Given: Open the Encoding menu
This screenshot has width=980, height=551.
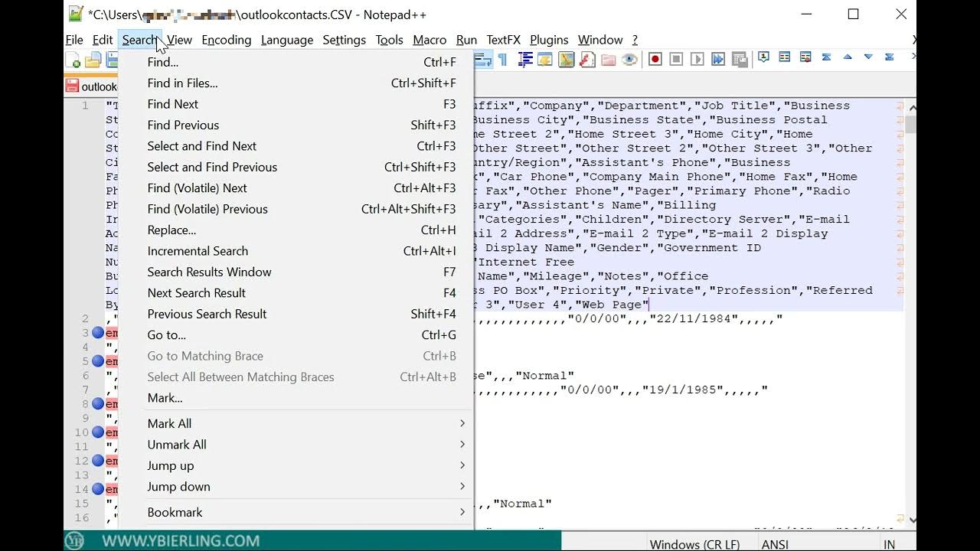Looking at the screenshot, I should (x=227, y=40).
